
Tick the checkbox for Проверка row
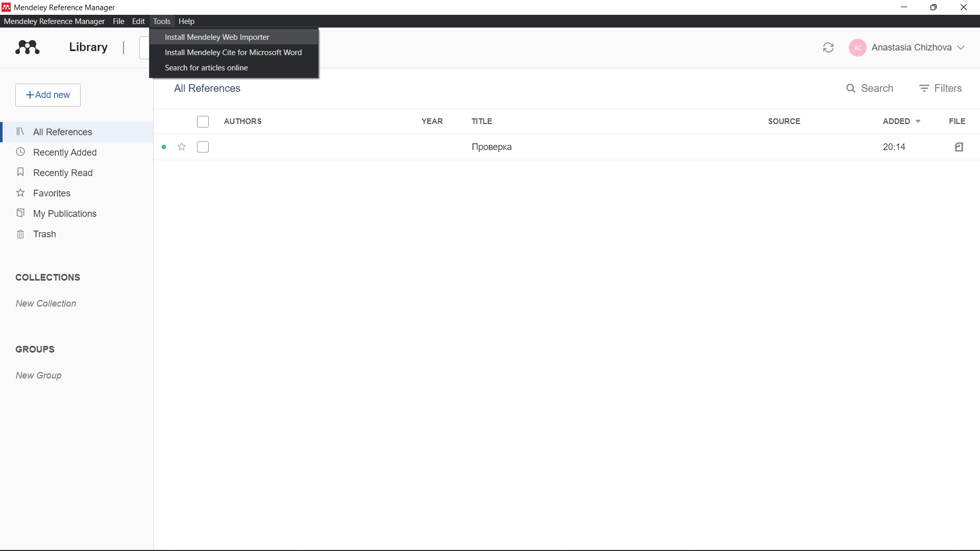203,147
